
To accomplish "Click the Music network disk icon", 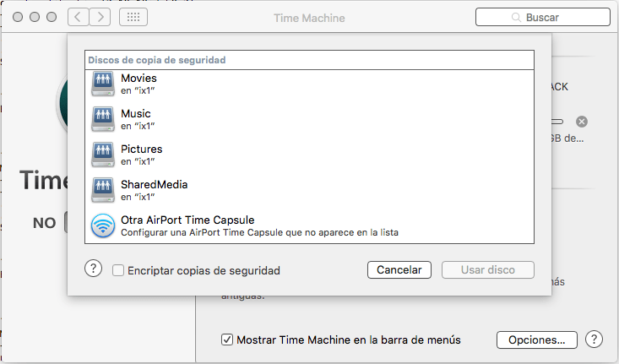I will click(x=102, y=119).
